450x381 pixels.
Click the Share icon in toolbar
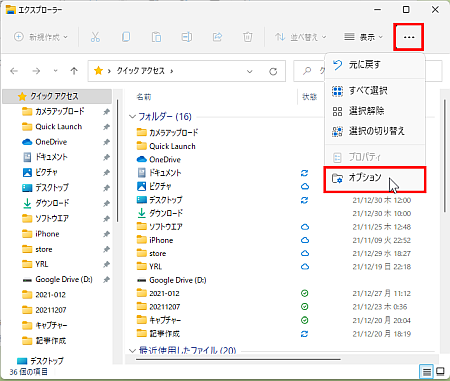pos(217,37)
